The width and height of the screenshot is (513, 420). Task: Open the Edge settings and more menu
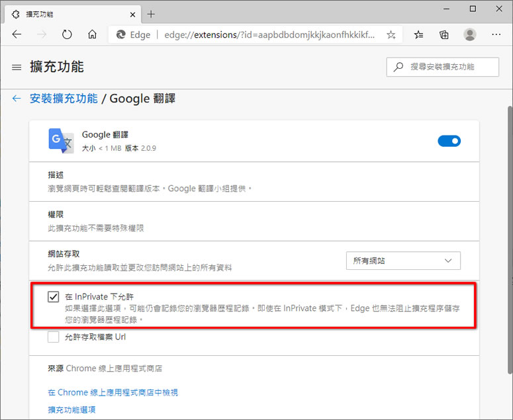click(496, 34)
